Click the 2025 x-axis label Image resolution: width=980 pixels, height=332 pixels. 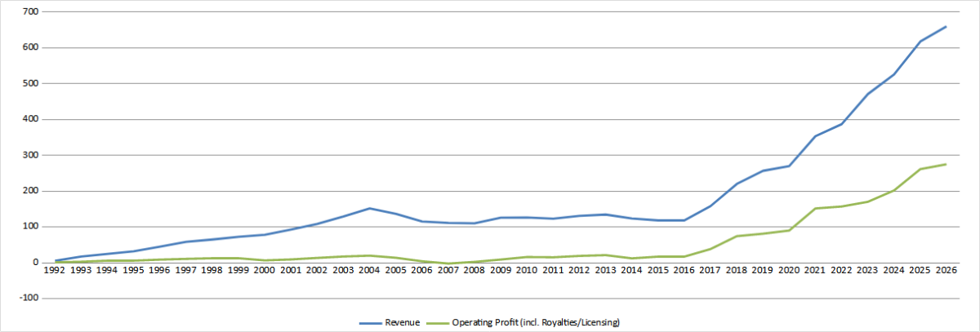919,272
